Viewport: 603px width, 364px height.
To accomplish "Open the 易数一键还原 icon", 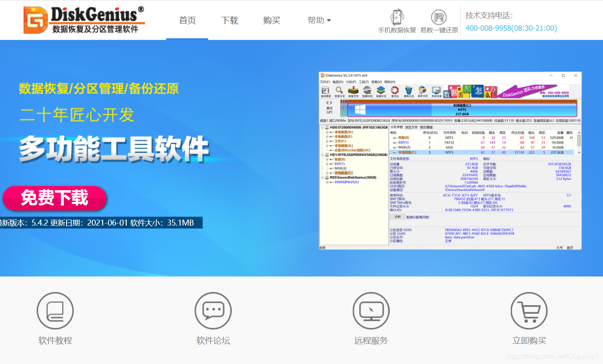I will coord(439,17).
